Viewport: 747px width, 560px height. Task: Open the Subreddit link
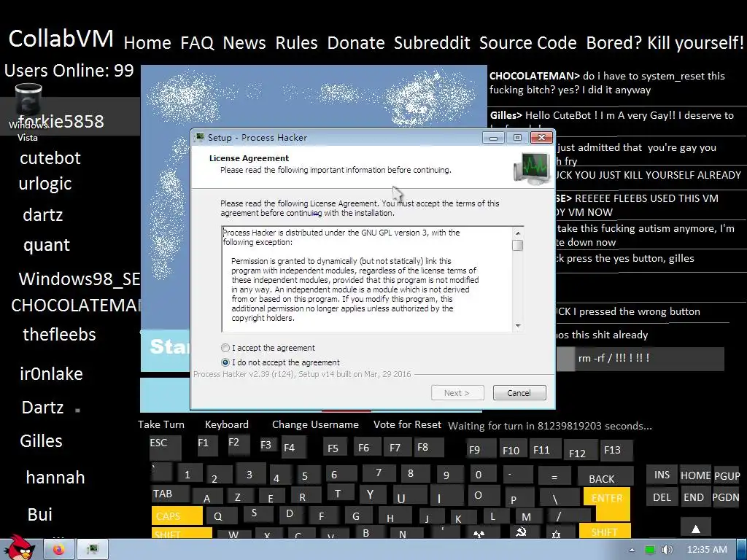[x=432, y=43]
